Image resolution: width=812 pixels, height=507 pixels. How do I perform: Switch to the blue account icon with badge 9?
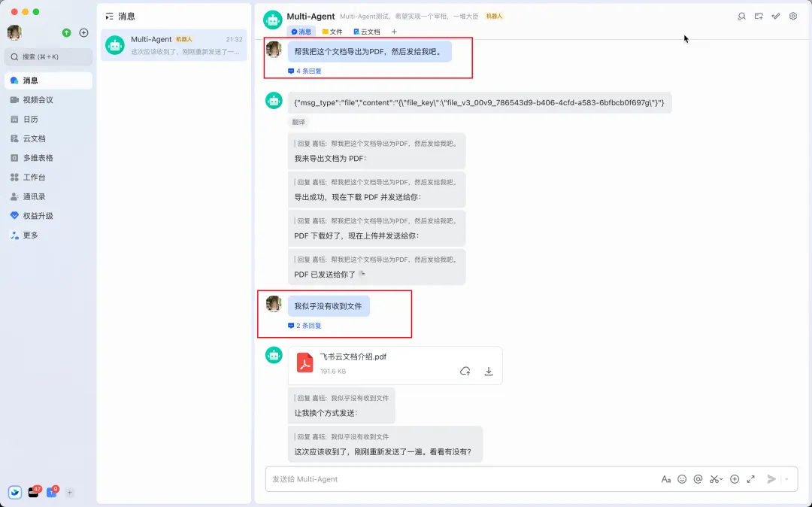(x=52, y=493)
